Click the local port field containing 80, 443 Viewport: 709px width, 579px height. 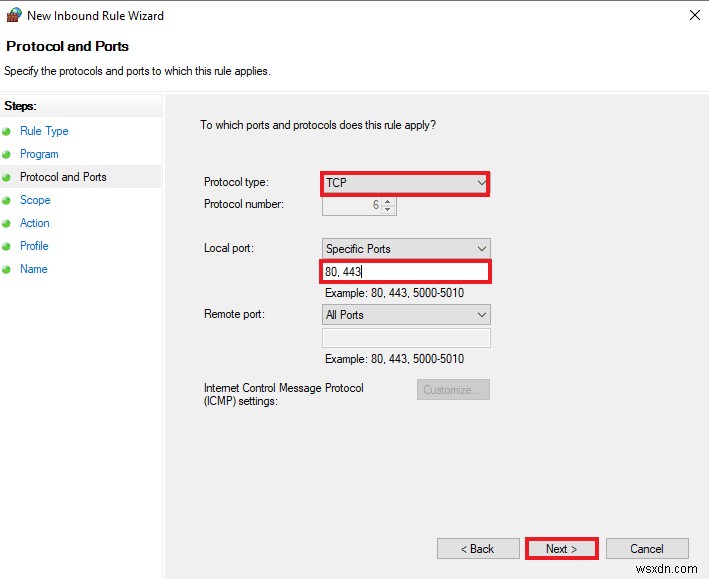tap(405, 272)
